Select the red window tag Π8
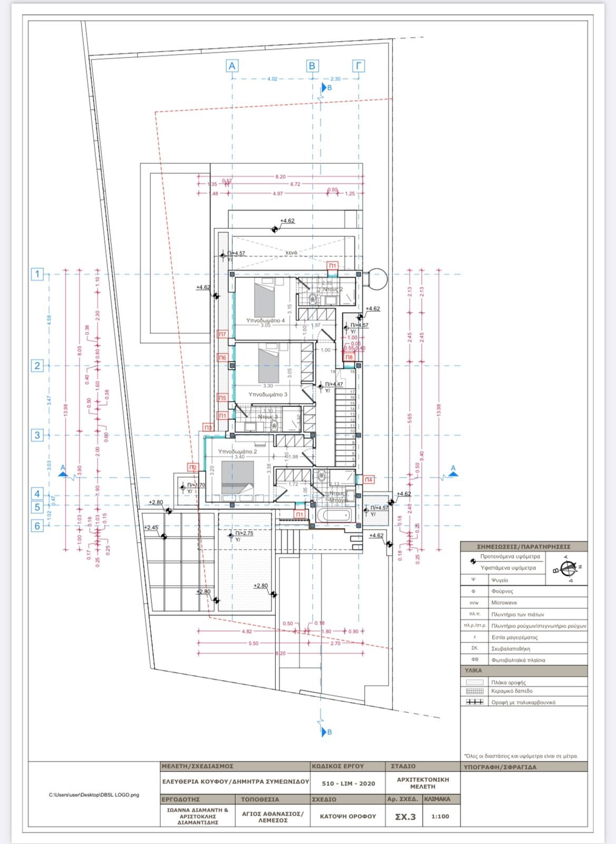This screenshot has width=616, height=844. coord(349,358)
